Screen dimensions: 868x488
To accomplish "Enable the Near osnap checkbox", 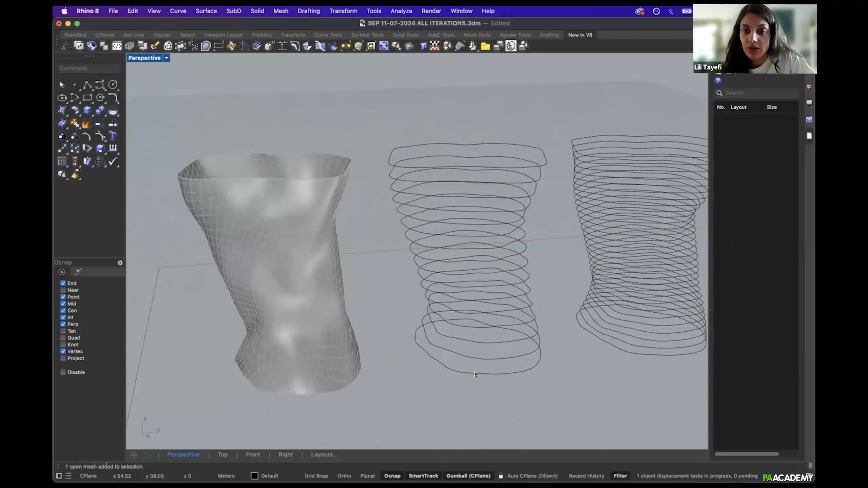I will pos(63,290).
